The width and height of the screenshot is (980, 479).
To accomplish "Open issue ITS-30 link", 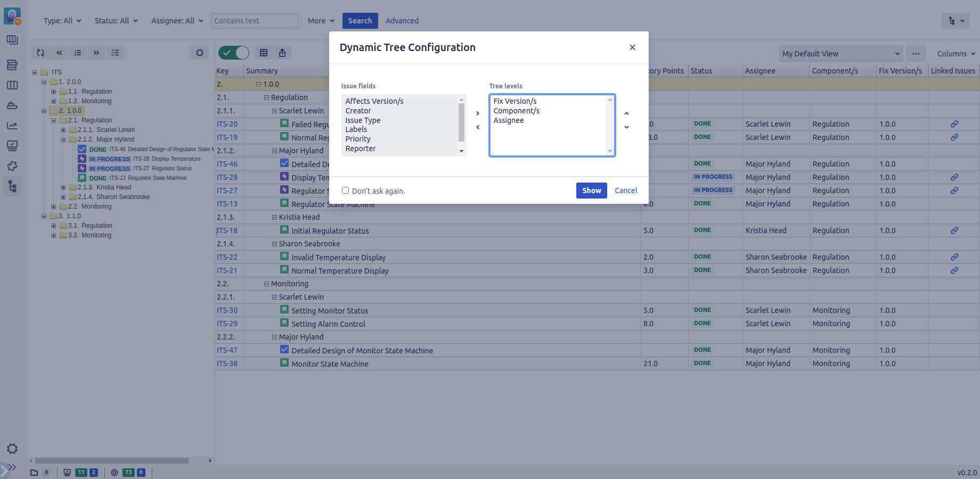I will (x=227, y=310).
